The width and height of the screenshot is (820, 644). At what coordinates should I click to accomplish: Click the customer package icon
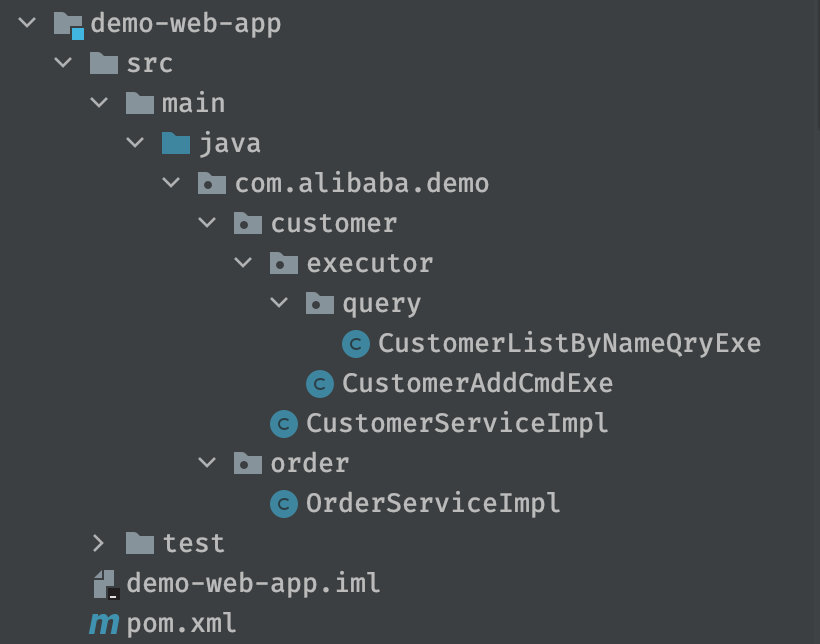[247, 223]
